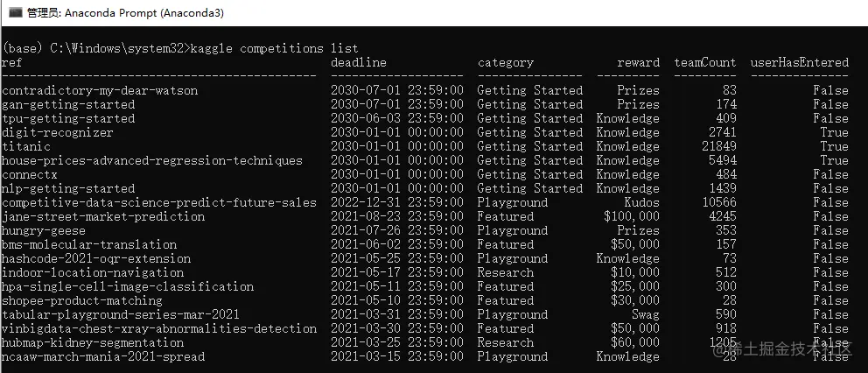Click the jane-street-market-prediction entry
Image resolution: width=868 pixels, height=373 pixels.
103,216
